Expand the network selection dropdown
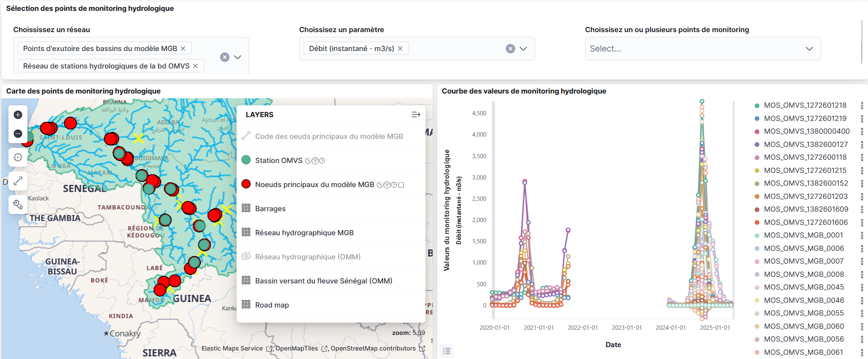This screenshot has height=359, width=868. [x=238, y=57]
